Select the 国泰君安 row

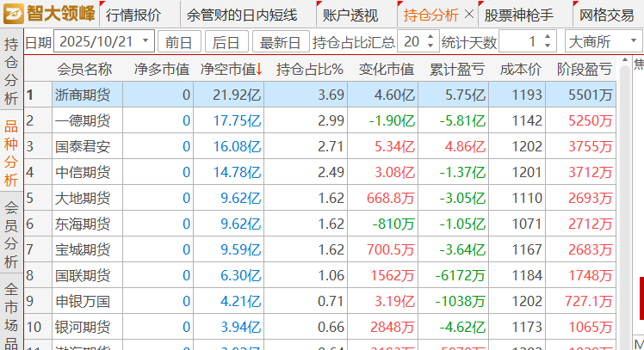point(320,146)
